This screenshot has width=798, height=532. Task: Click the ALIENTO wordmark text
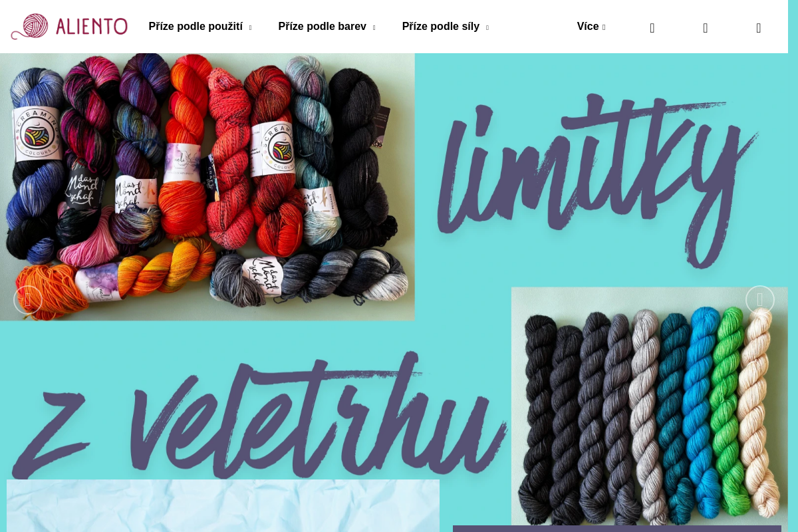[x=92, y=27]
